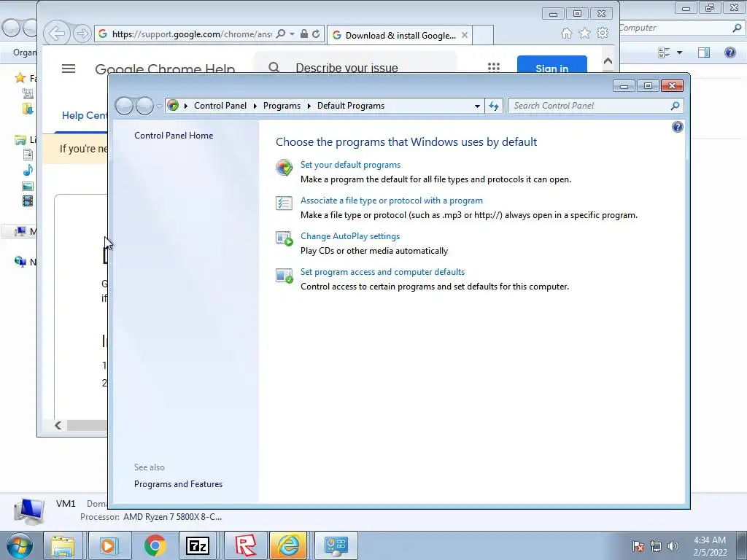The width and height of the screenshot is (747, 560).
Task: Click the program access and defaults icon
Action: click(285, 275)
